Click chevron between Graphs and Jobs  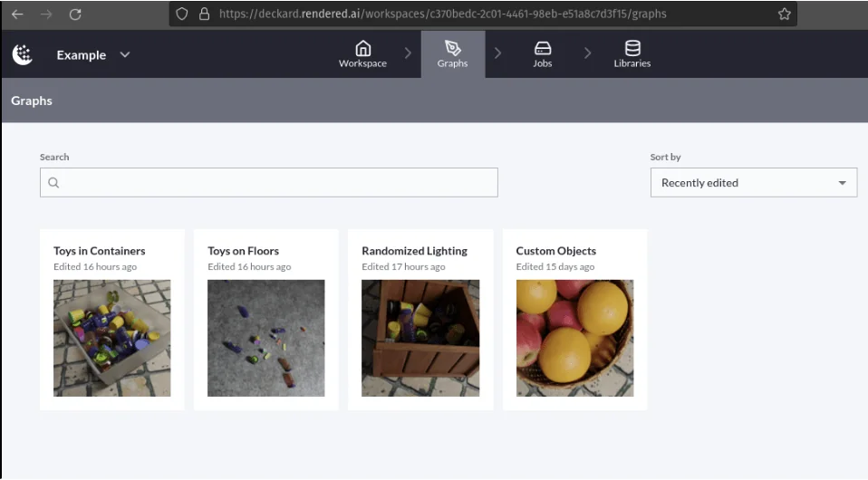coord(497,53)
